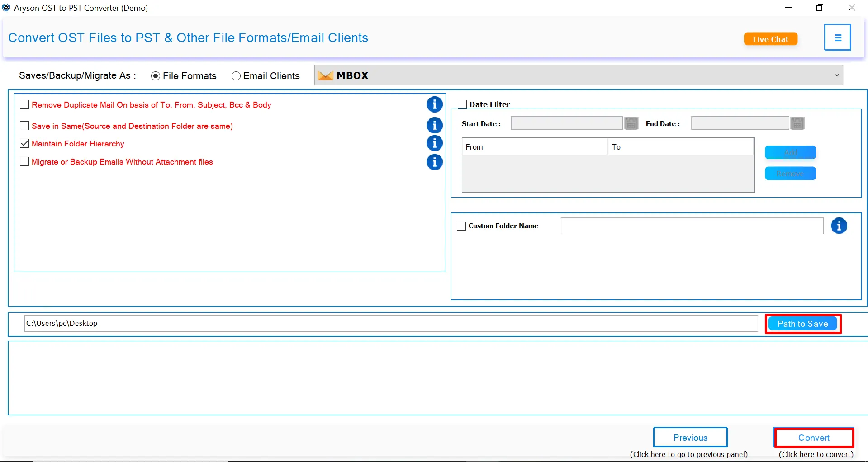Open End Date calendar picker icon

point(797,123)
